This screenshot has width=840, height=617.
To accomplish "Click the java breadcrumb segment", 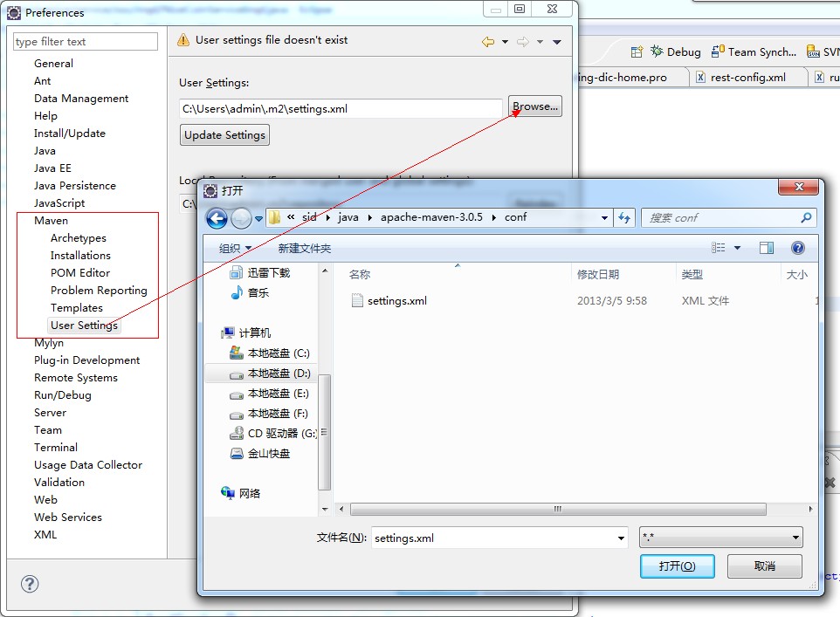I will tap(348, 217).
